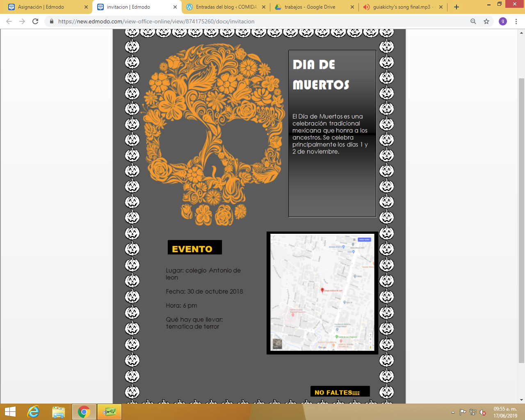Screen dimensions: 525x420
Task: Open the taskbar clock and date
Action: 505,412
